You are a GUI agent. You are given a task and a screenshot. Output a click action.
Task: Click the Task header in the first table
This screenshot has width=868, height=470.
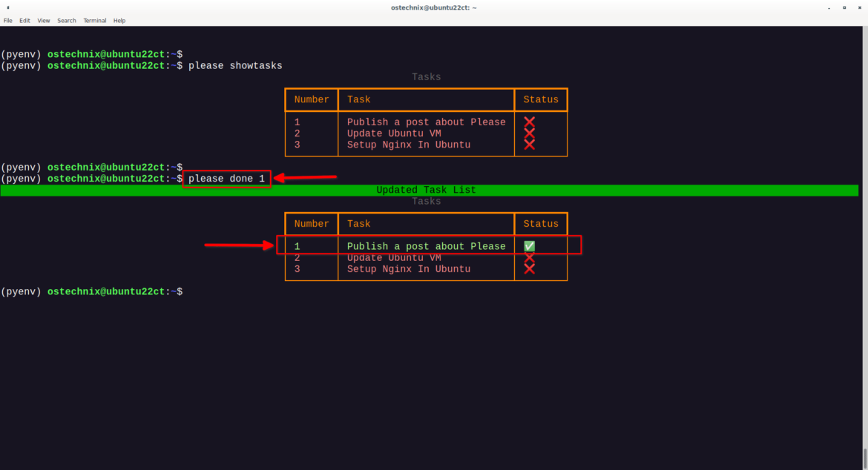pos(359,99)
